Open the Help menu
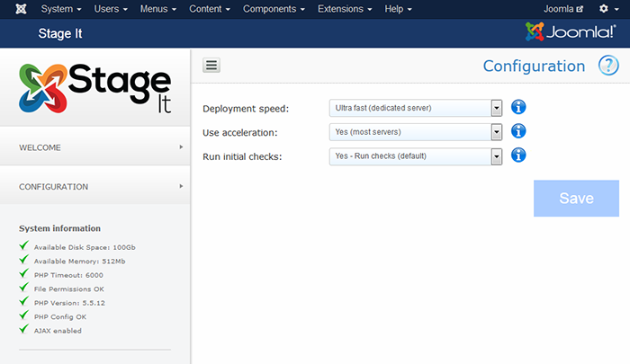 coord(398,9)
